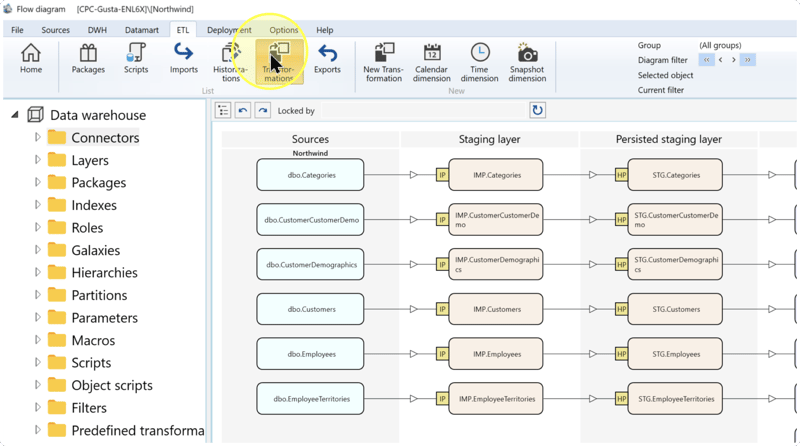Image resolution: width=800 pixels, height=446 pixels.
Task: Click the redo arrow in diagram toolbar
Action: [x=263, y=110]
